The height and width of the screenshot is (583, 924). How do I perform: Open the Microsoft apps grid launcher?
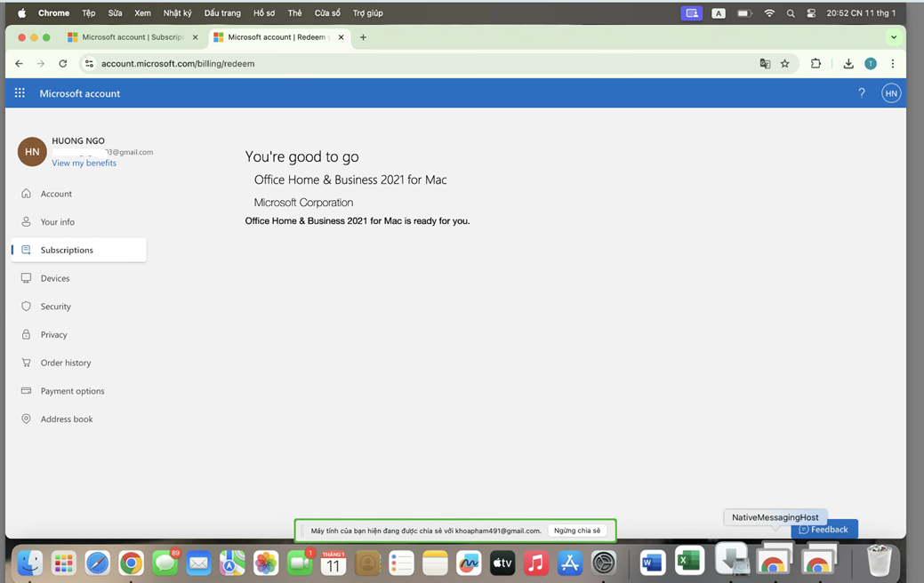coord(20,93)
